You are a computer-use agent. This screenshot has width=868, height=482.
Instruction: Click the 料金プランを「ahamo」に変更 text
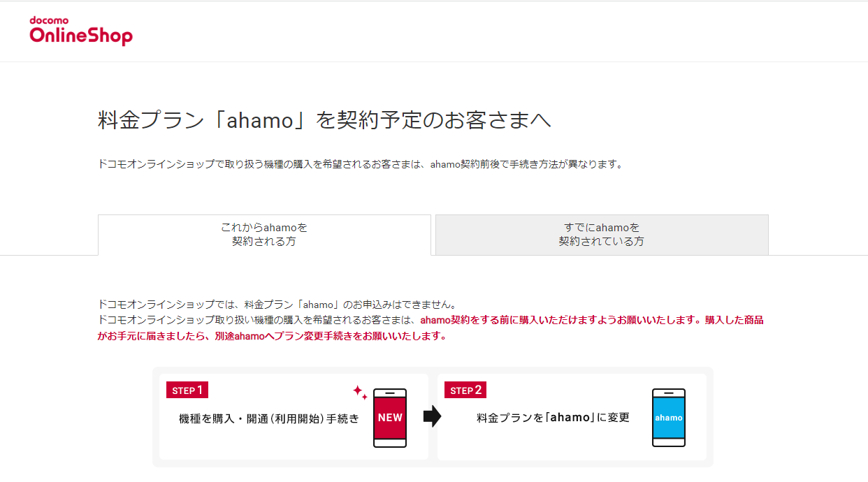[554, 418]
